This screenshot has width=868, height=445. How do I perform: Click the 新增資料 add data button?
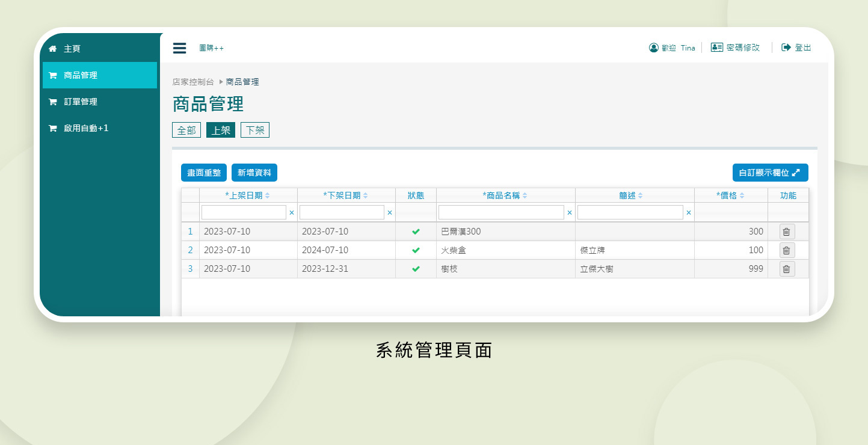253,173
